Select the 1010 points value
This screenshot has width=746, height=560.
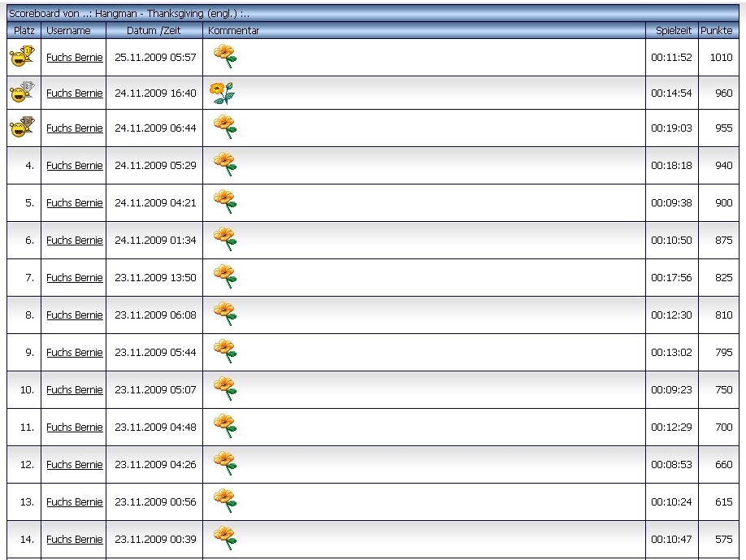722,57
